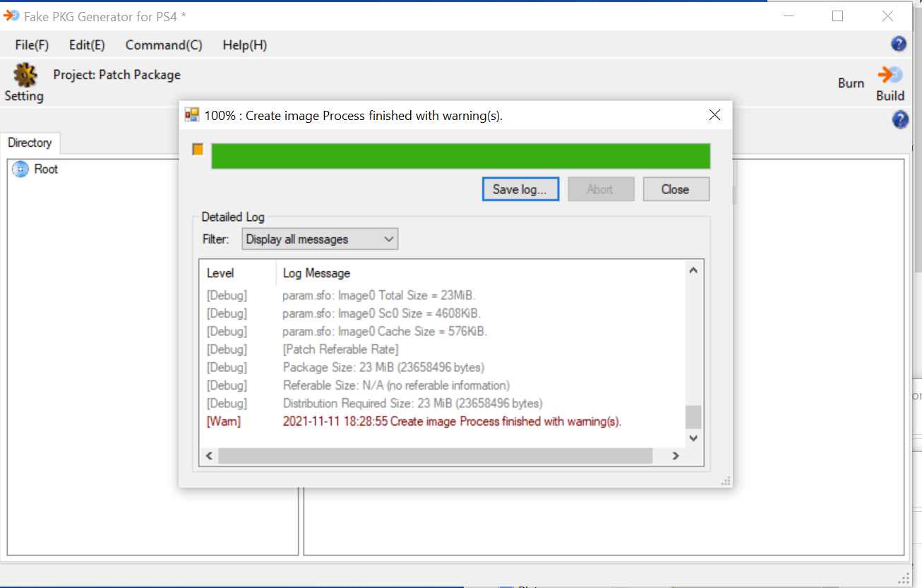This screenshot has height=588, width=922.
Task: Click the log vertical scrollbar thumb
Action: tap(693, 417)
